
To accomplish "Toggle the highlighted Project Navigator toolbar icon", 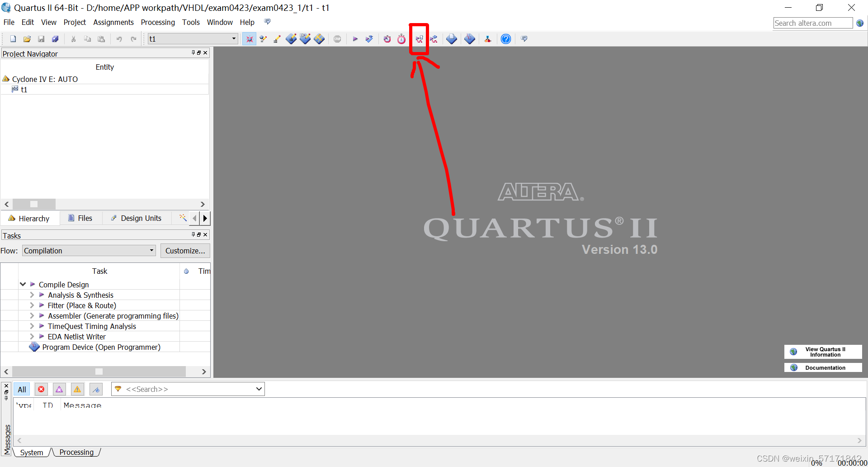I will point(249,39).
